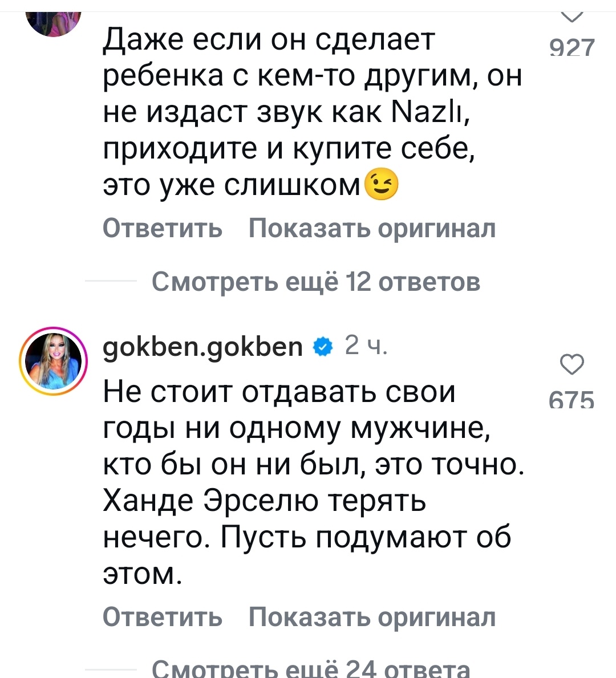Expand Смотреть ещё 12 ответов

315,281
